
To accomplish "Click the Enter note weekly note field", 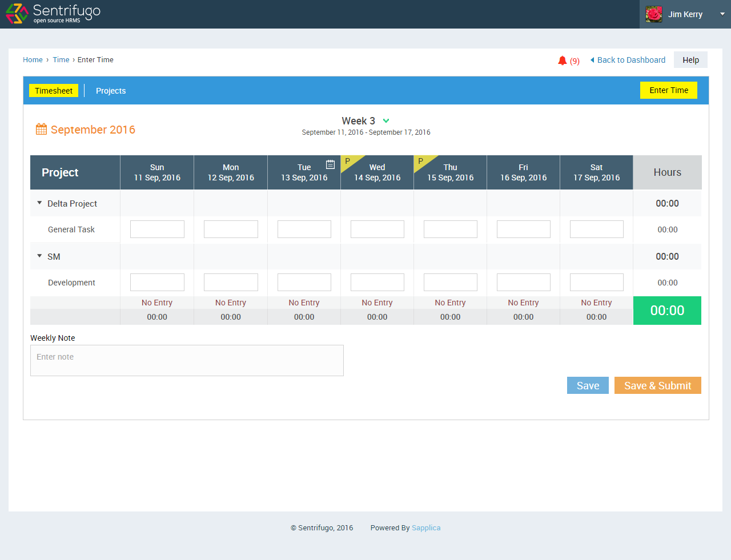I will (187, 360).
